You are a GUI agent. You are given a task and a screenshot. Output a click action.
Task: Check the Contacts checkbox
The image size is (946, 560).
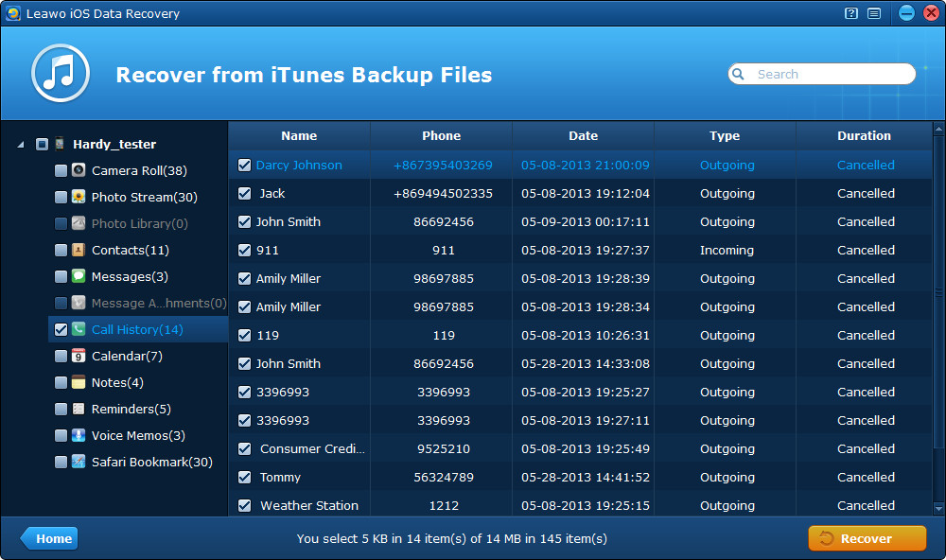(x=61, y=251)
